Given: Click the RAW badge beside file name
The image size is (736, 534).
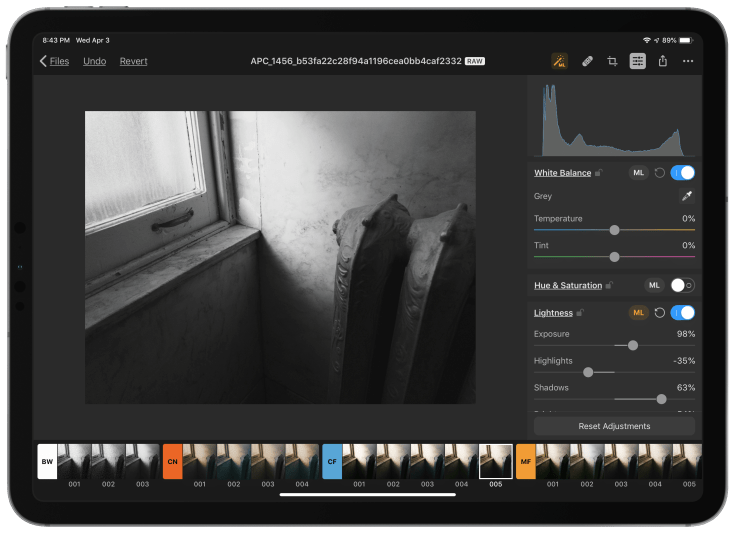Looking at the screenshot, I should (475, 61).
